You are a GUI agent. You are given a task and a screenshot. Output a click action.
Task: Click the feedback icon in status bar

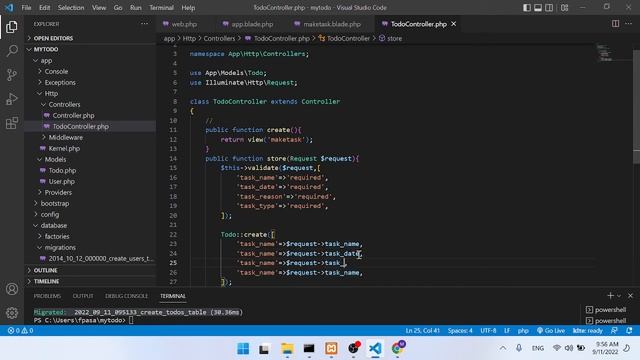[614, 331]
